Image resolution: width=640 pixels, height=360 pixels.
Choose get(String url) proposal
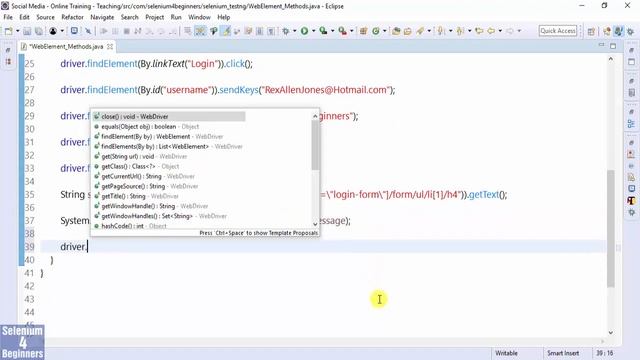pos(140,156)
